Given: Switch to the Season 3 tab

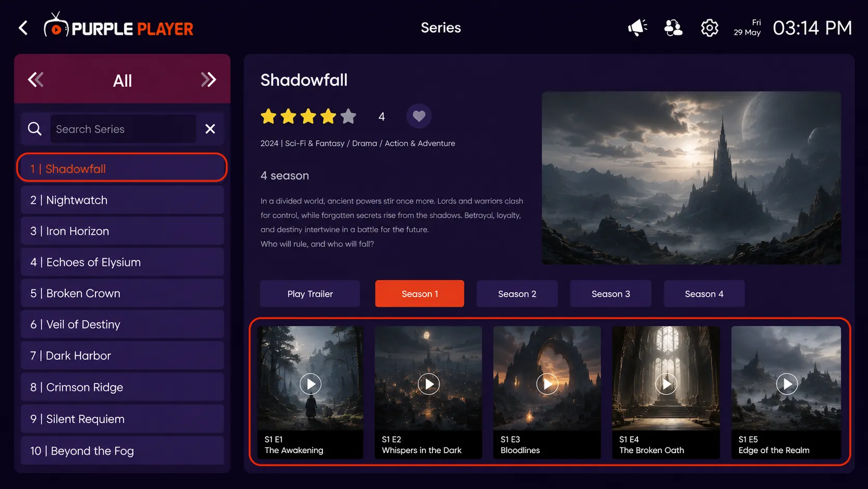Looking at the screenshot, I should point(611,294).
